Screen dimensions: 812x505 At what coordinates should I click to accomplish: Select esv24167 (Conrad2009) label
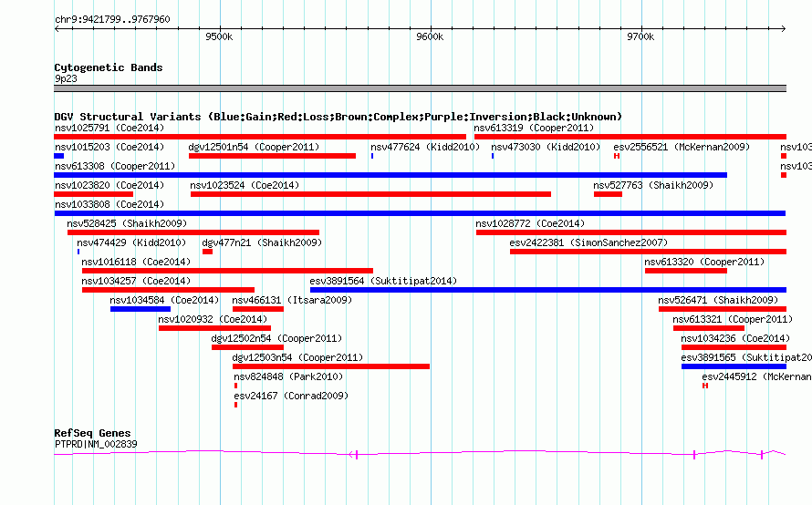tap(291, 396)
